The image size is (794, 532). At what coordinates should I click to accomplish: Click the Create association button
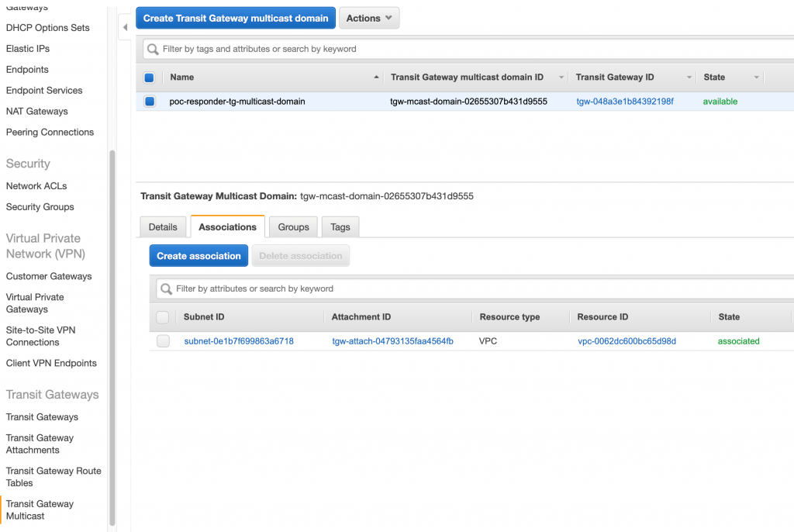click(x=198, y=256)
